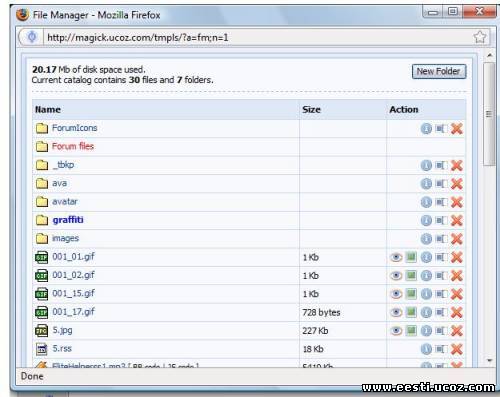
Task: Show info for avatar folder
Action: 426,202
